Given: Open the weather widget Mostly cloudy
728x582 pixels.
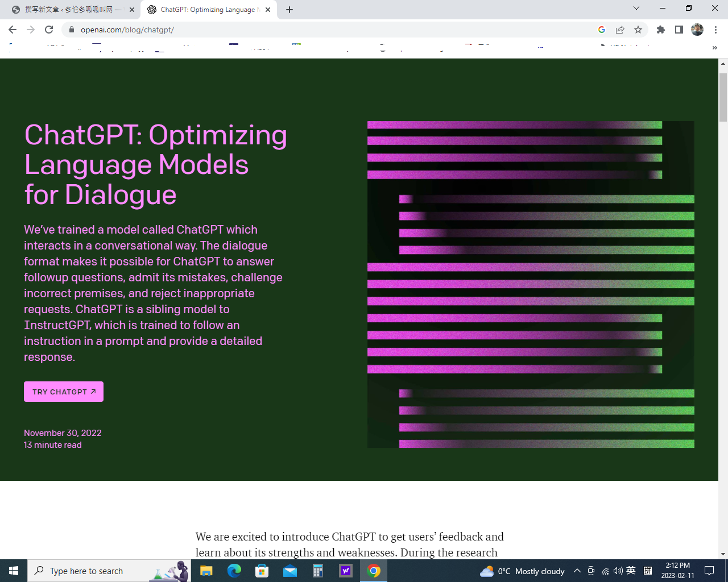Looking at the screenshot, I should click(522, 571).
